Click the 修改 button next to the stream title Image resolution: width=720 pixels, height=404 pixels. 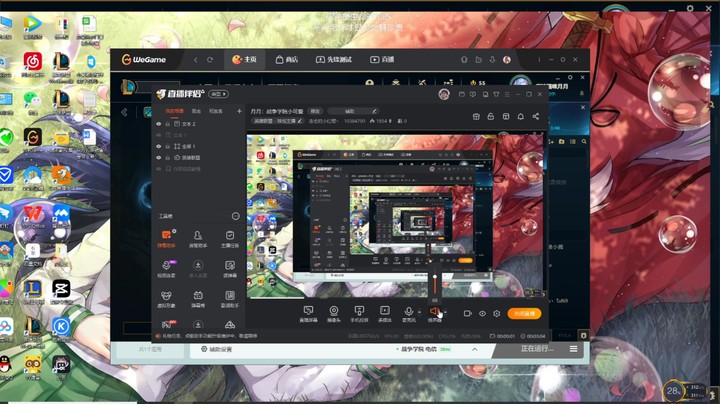315,111
